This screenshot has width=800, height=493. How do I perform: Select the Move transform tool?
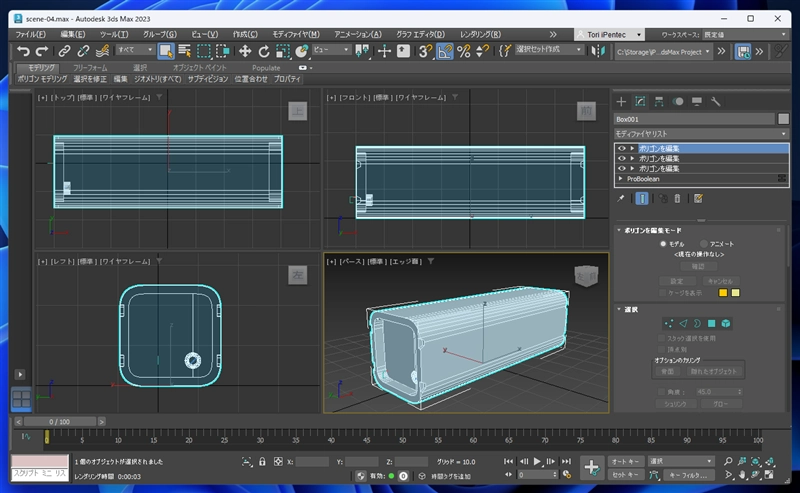pos(245,50)
